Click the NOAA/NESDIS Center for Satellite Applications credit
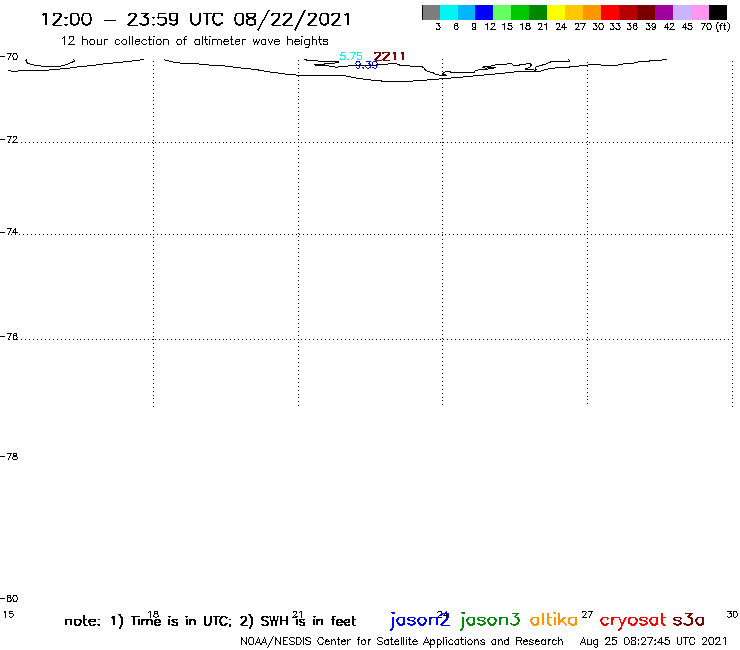The width and height of the screenshot is (740, 650). (402, 642)
